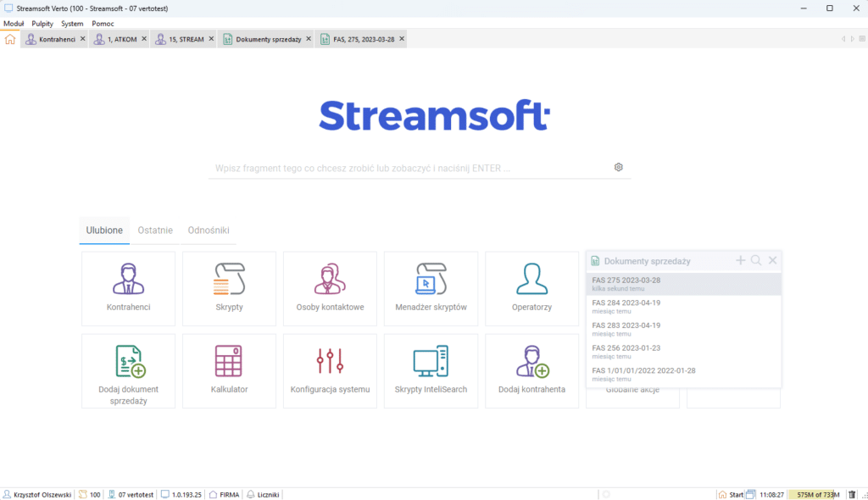Open Kontrahenci from the favorites tile
The image size is (868, 500).
pyautogui.click(x=128, y=288)
